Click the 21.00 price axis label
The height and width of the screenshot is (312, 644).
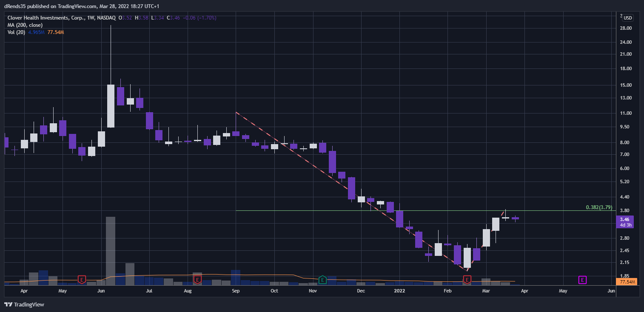tap(625, 54)
